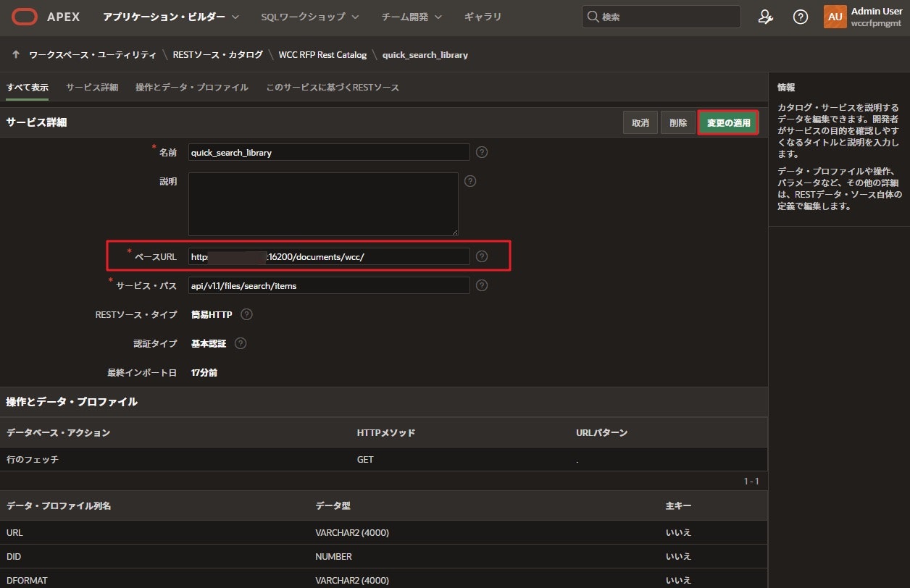The image size is (910, 588).
Task: Click the NUMBER data type cell
Action: coord(333,556)
